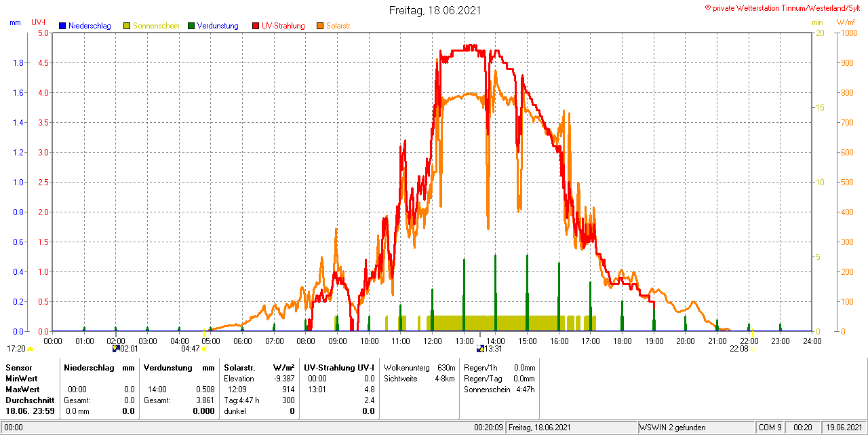Click the sunset dot beside 22:08
The image size is (868, 435).
pyautogui.click(x=753, y=349)
